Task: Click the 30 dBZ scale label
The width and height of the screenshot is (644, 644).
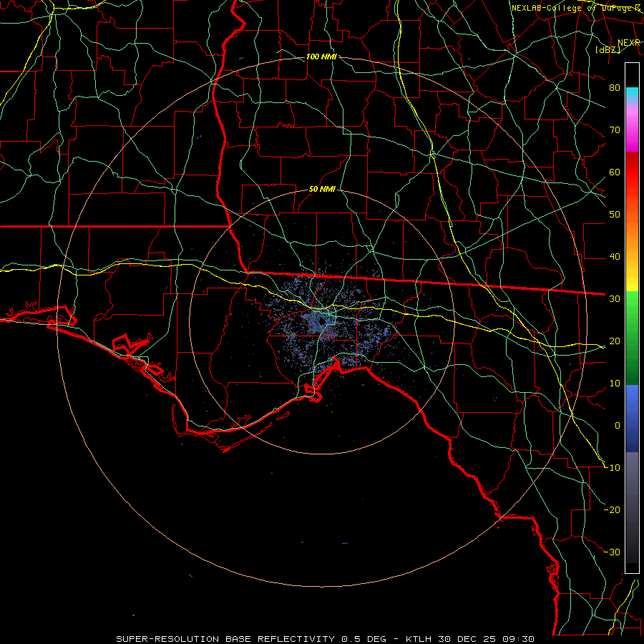Action: coord(615,299)
